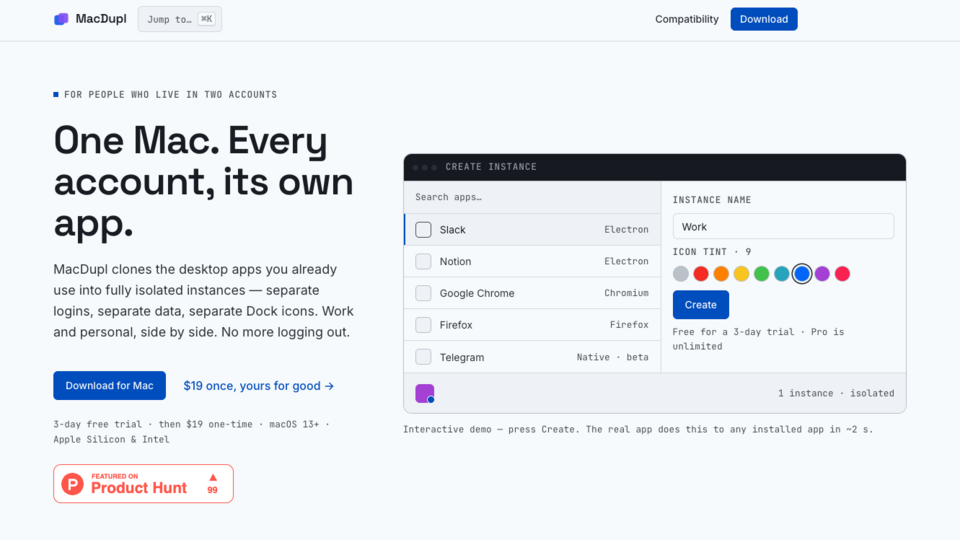Click the purple instance icon in the dock strip

pos(425,394)
